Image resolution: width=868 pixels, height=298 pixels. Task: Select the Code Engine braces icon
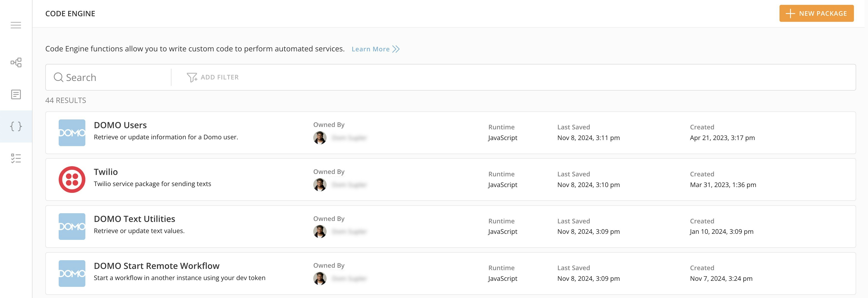pos(16,126)
